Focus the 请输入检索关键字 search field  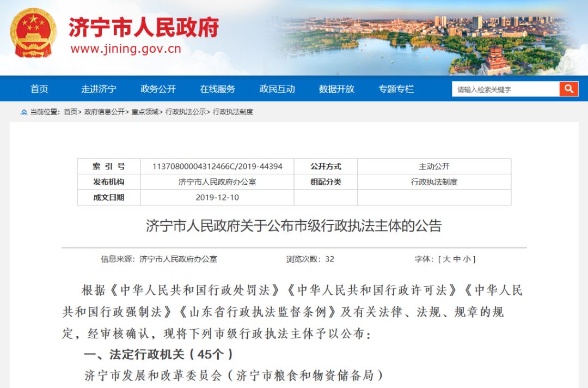click(505, 89)
